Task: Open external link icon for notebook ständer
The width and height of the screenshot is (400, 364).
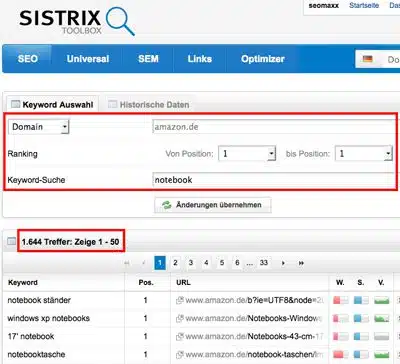Action: tap(180, 300)
